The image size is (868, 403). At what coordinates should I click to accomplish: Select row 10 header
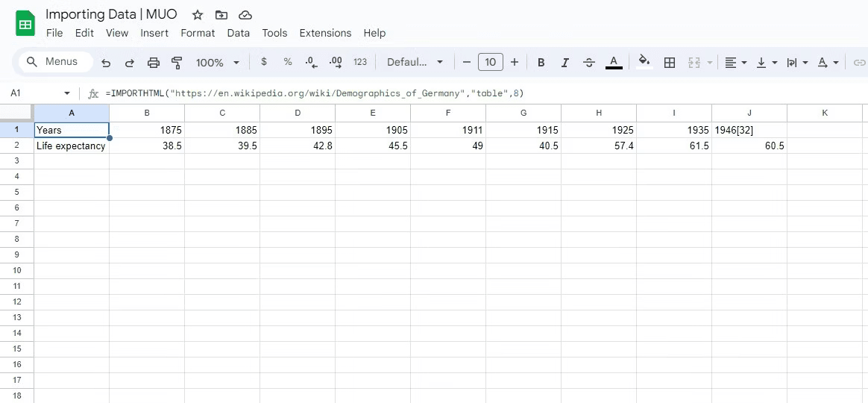click(16, 270)
